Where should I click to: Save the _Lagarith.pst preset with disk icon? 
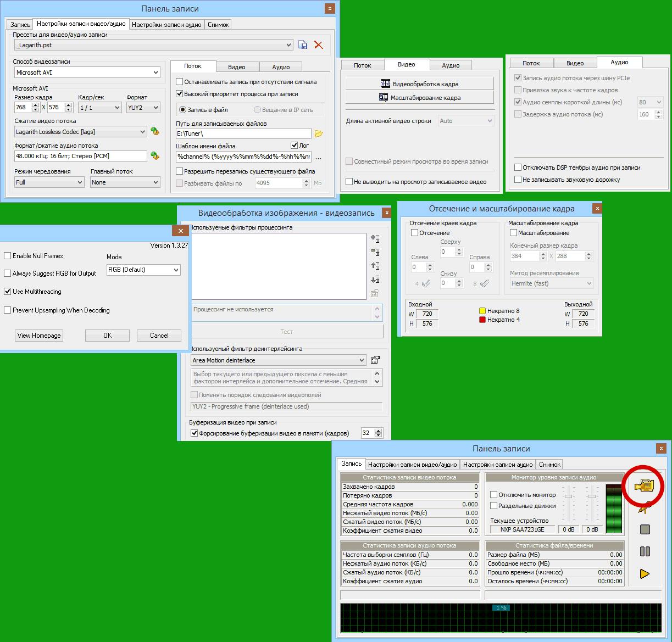pos(303,45)
